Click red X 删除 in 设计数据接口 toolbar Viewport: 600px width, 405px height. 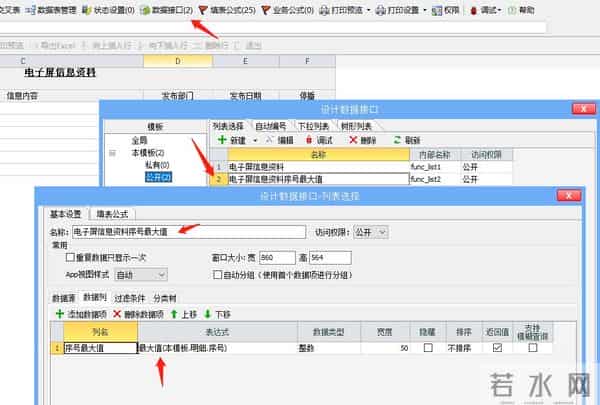tap(353, 140)
